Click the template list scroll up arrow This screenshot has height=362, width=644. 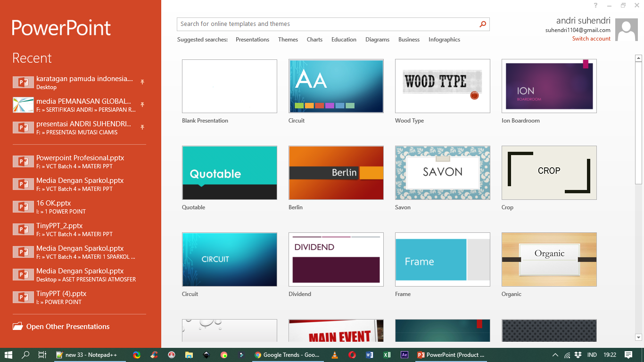(x=638, y=58)
